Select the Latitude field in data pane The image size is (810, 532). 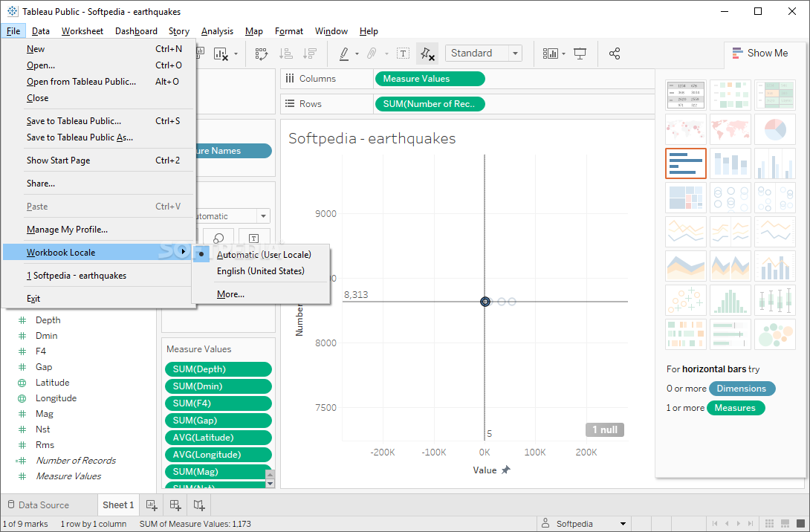52,383
